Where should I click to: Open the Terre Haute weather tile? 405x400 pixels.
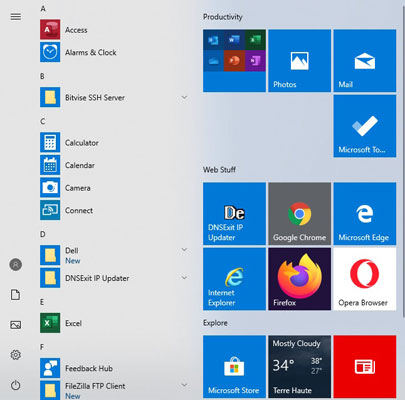click(x=300, y=367)
